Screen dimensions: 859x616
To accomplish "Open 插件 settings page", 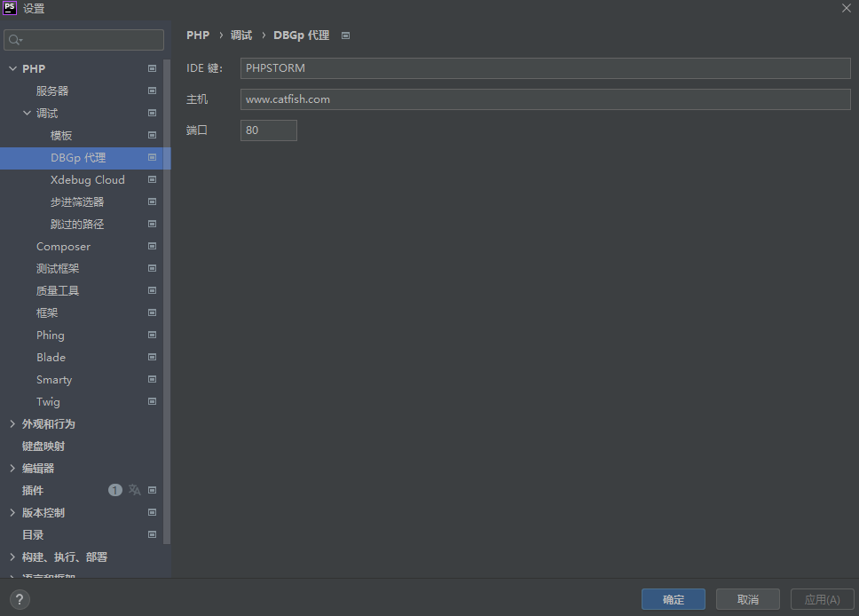I will coord(33,491).
